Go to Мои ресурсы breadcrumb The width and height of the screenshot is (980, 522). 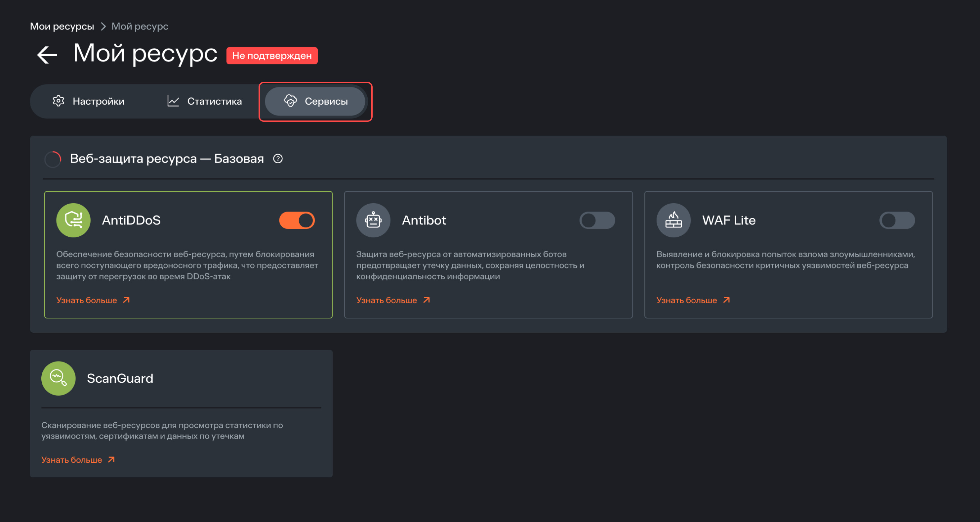point(62,26)
